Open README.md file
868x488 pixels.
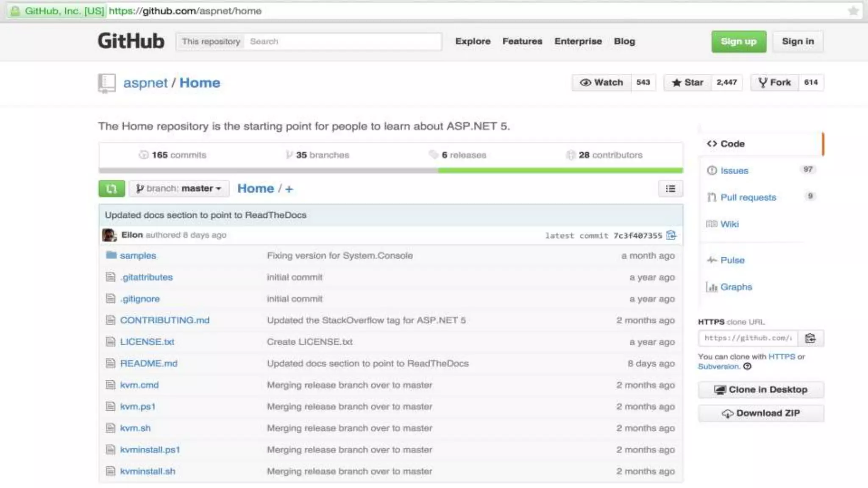149,363
